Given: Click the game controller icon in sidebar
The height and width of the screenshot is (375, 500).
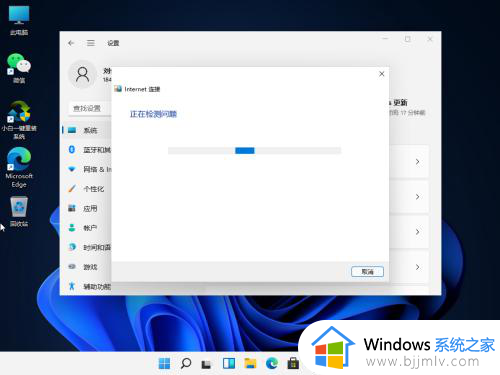Looking at the screenshot, I should pyautogui.click(x=72, y=266).
